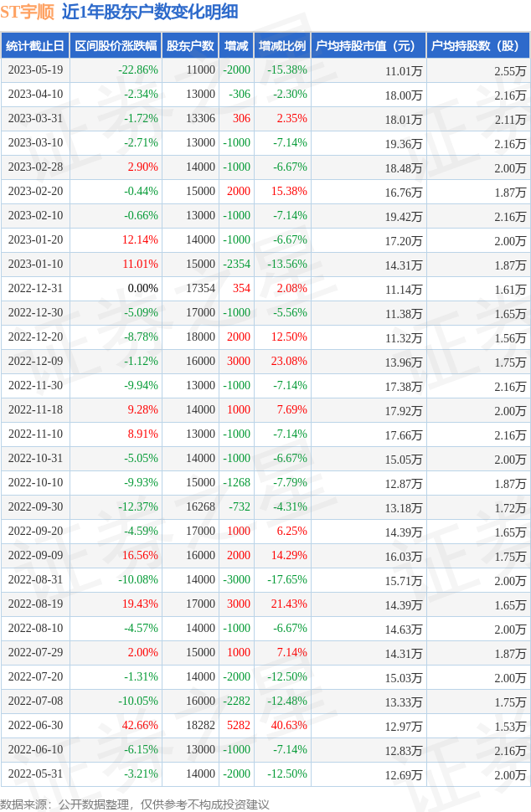Select the 2022-06-30 date cell

point(35,726)
